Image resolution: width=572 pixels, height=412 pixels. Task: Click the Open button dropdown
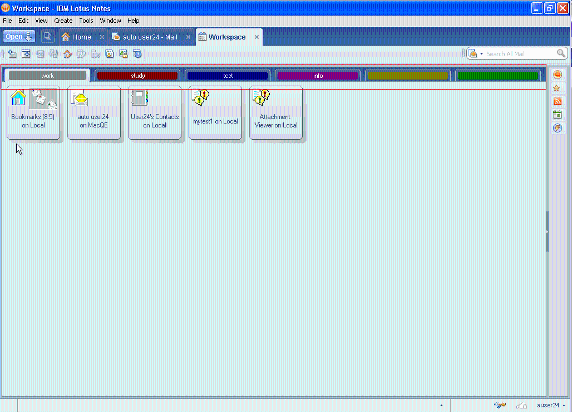point(19,36)
